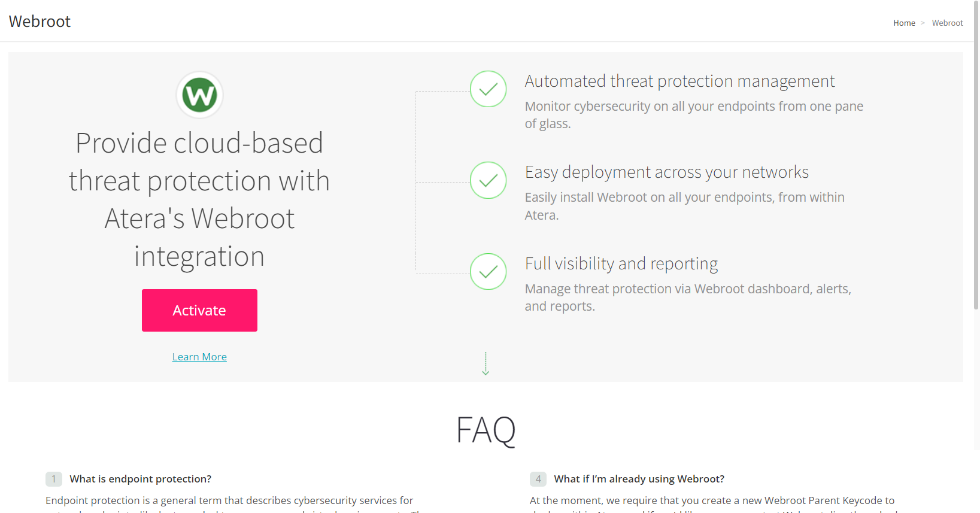Expand 'What if I'm already using Webroot?' question
980x513 pixels.
[x=639, y=479]
